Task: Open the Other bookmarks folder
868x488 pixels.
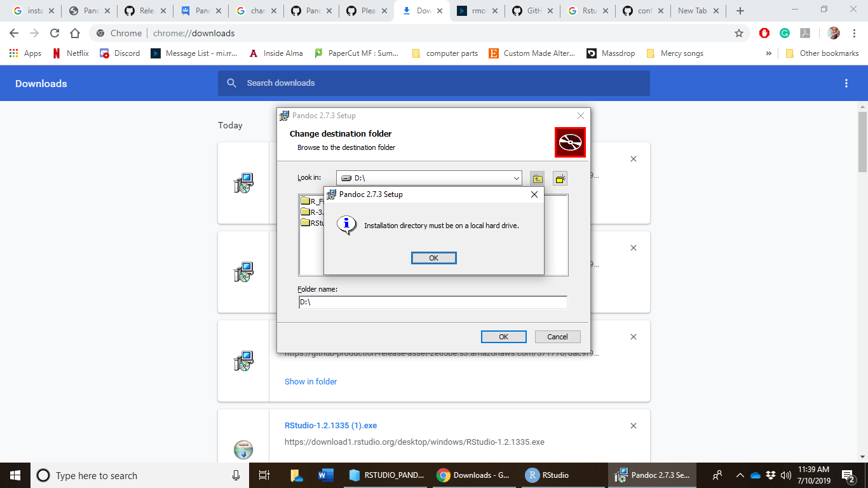Action: click(822, 53)
